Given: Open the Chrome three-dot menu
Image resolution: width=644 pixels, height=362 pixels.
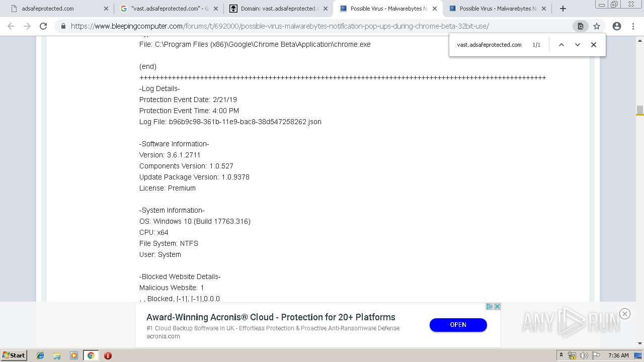Looking at the screenshot, I should (633, 26).
